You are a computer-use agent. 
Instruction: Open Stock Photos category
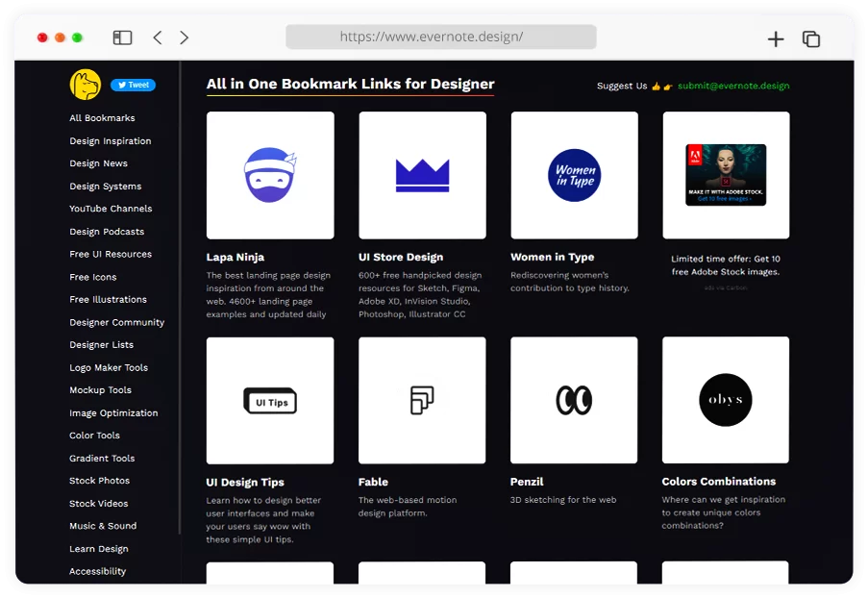99,481
